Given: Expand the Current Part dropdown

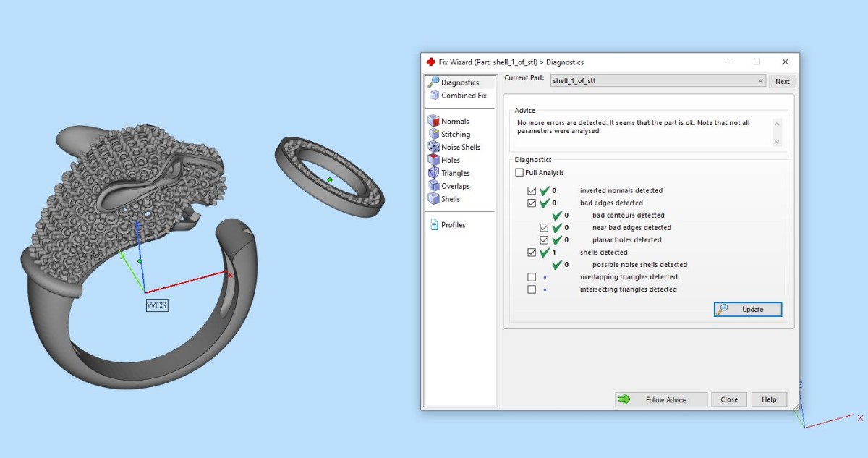Looking at the screenshot, I should tap(759, 81).
